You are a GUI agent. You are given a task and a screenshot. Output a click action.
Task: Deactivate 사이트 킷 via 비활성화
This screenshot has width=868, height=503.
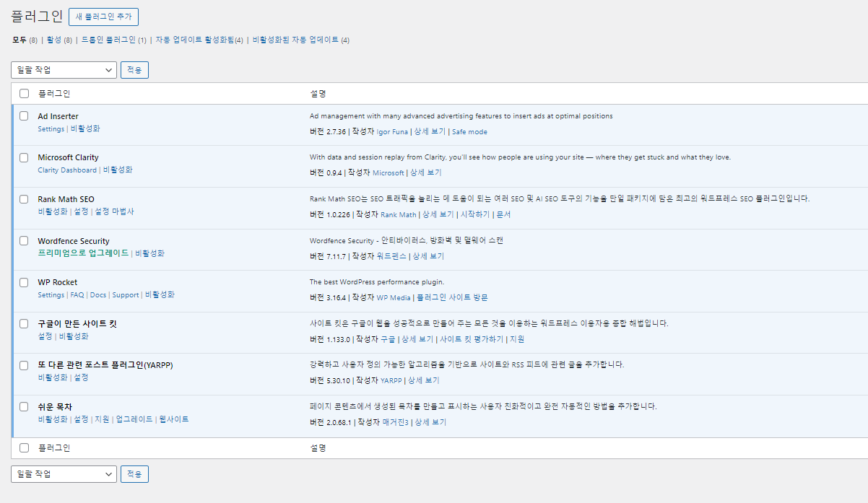[74, 336]
